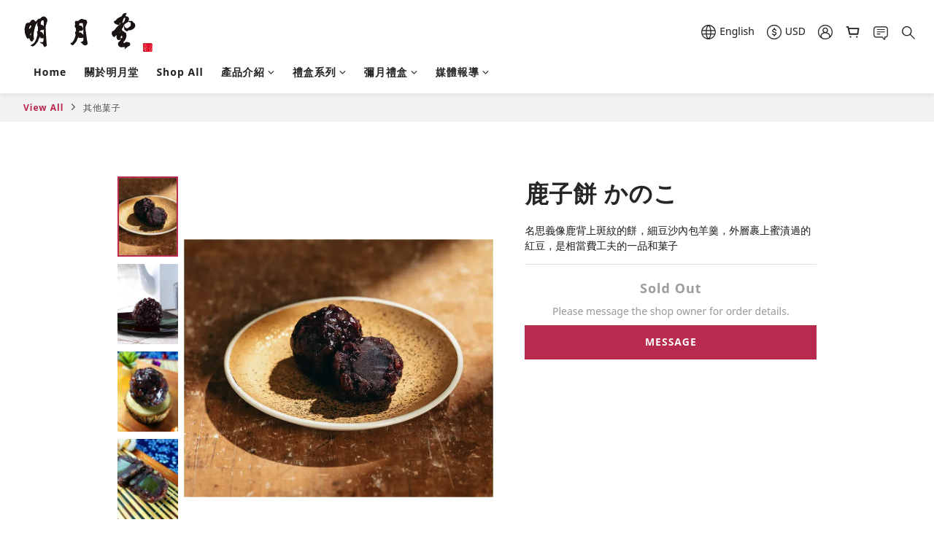The height and width of the screenshot is (560, 934).
Task: Open the Shop All menu item
Action: [x=180, y=72]
